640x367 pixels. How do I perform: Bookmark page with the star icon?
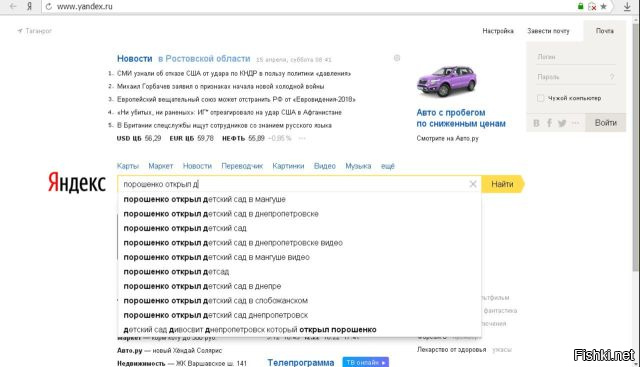coord(603,6)
